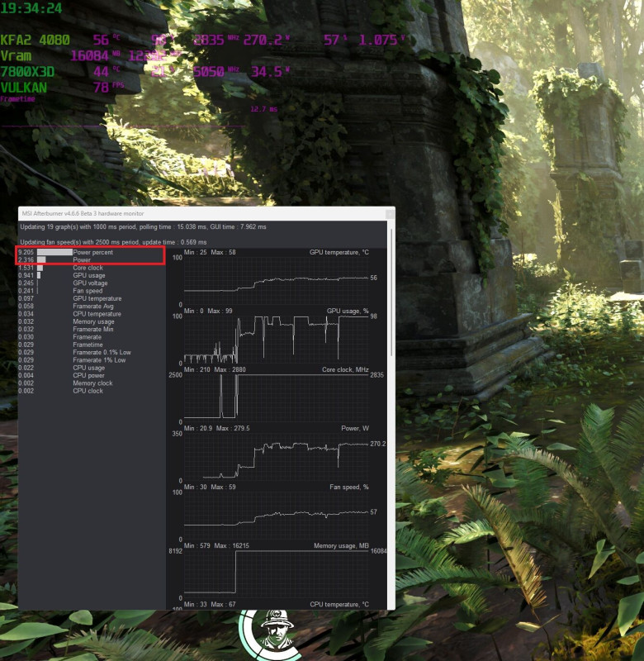Click the GPU usage % graph area
Screen dimensions: 644x661
coord(277,340)
